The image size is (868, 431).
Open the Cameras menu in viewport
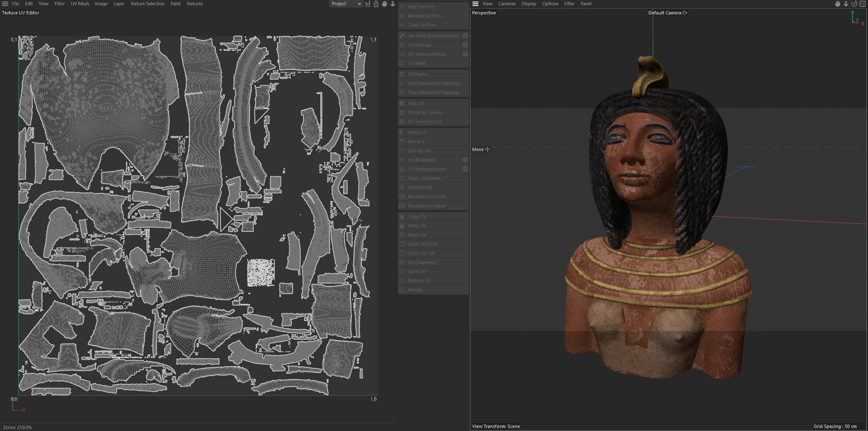point(506,4)
